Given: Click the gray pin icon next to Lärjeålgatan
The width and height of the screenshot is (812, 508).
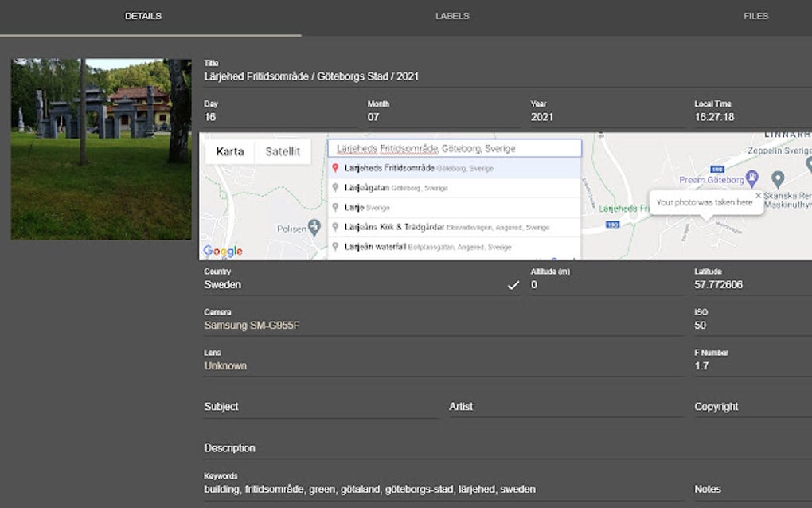Looking at the screenshot, I should pyautogui.click(x=335, y=188).
